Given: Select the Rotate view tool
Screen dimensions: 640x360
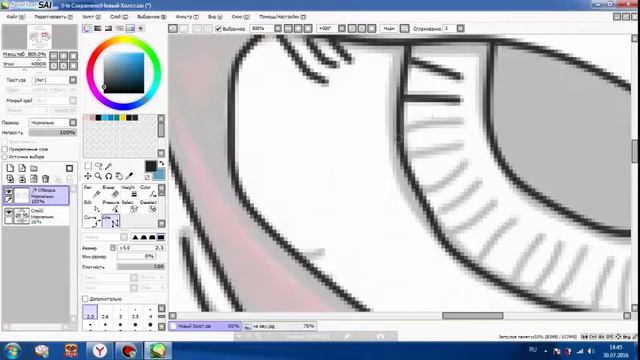Looking at the screenshot, I should (108, 176).
